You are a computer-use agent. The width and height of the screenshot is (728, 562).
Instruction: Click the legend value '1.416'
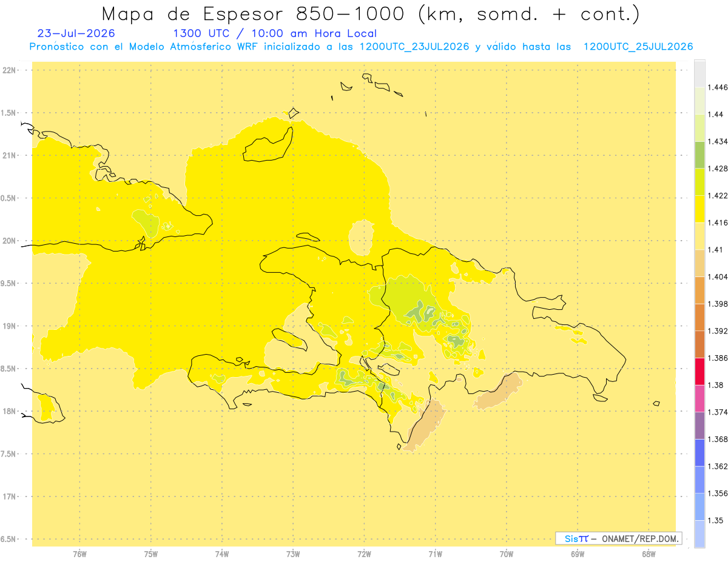(718, 222)
